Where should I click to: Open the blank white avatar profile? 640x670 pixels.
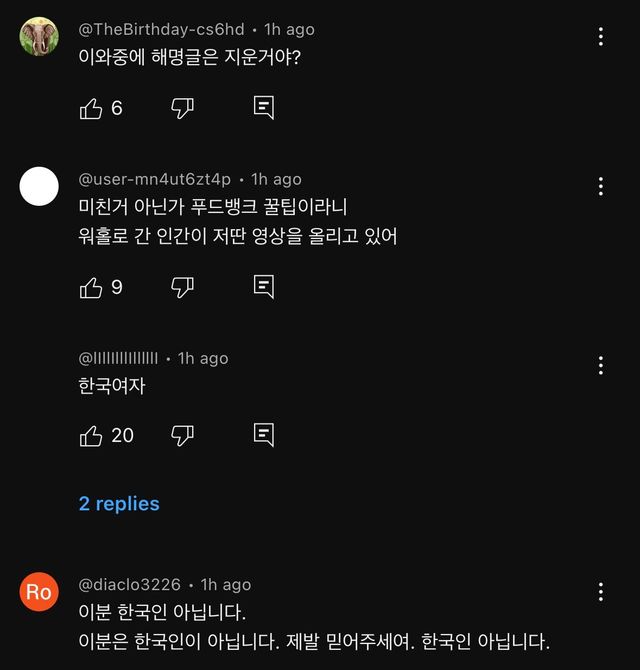[x=39, y=186]
